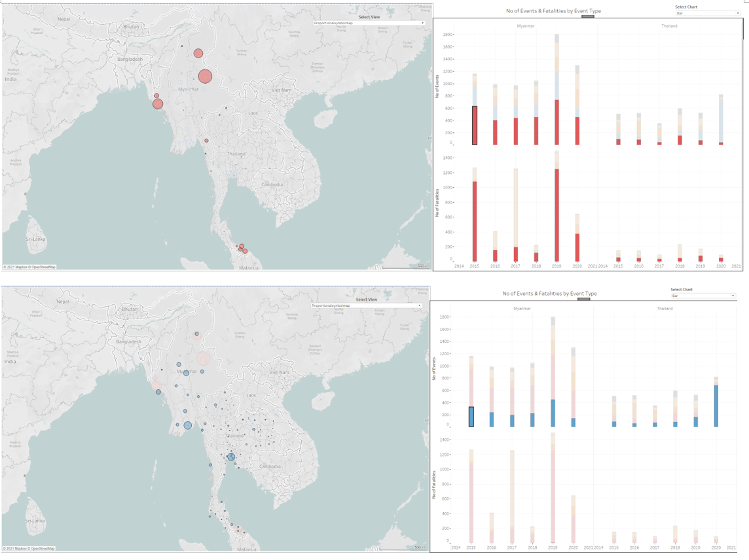Select the blue 2019 Myanmar events bar
Viewport: 749px width, 560px height.
click(x=553, y=413)
